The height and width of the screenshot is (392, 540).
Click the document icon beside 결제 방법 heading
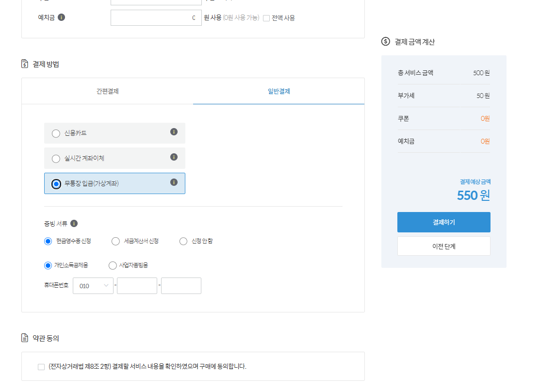25,64
